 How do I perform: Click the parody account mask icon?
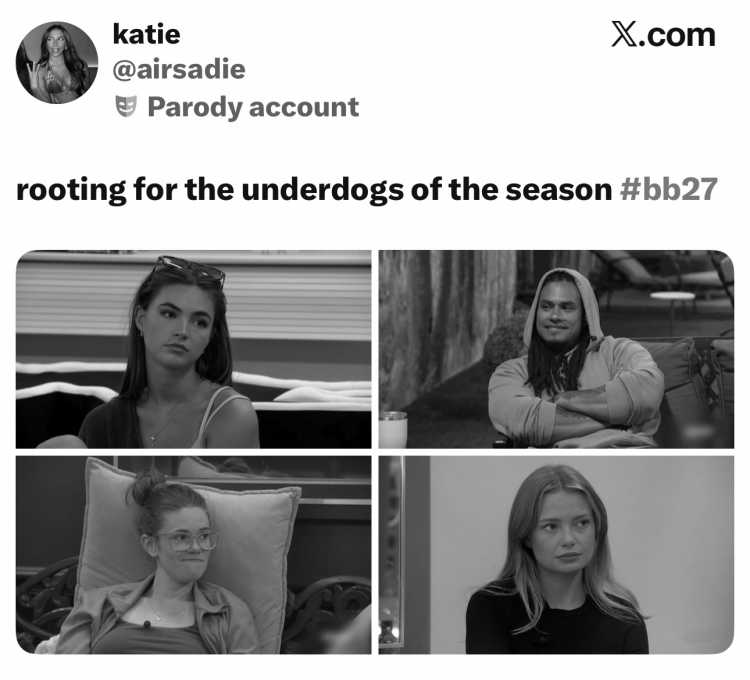tap(126, 106)
